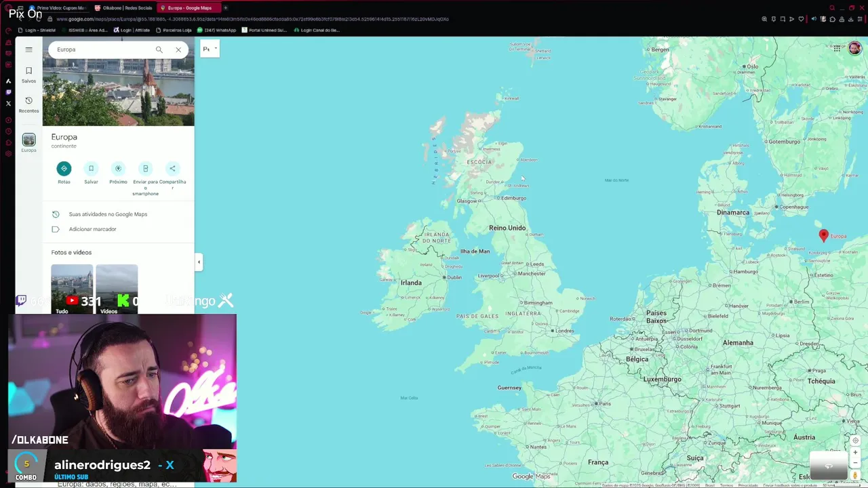Click the Próximo nearby button
Viewport: 868px width, 488px height.
pyautogui.click(x=118, y=169)
